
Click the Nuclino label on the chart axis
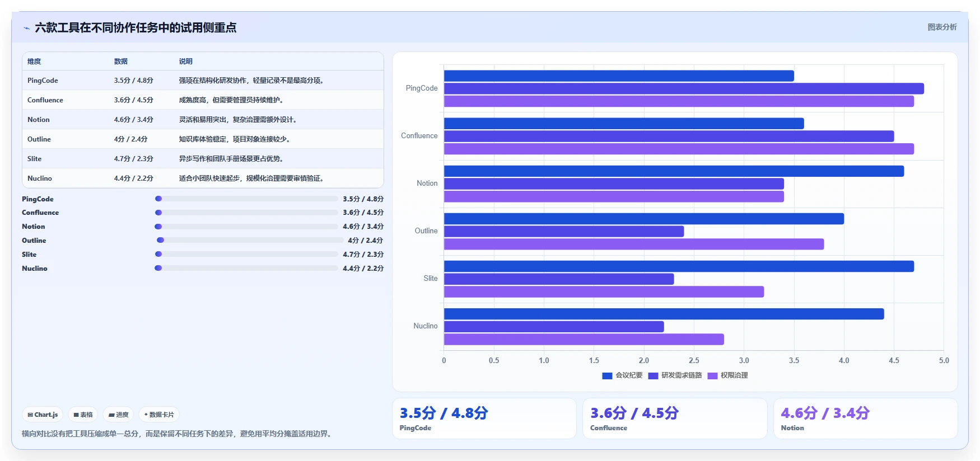pos(426,326)
